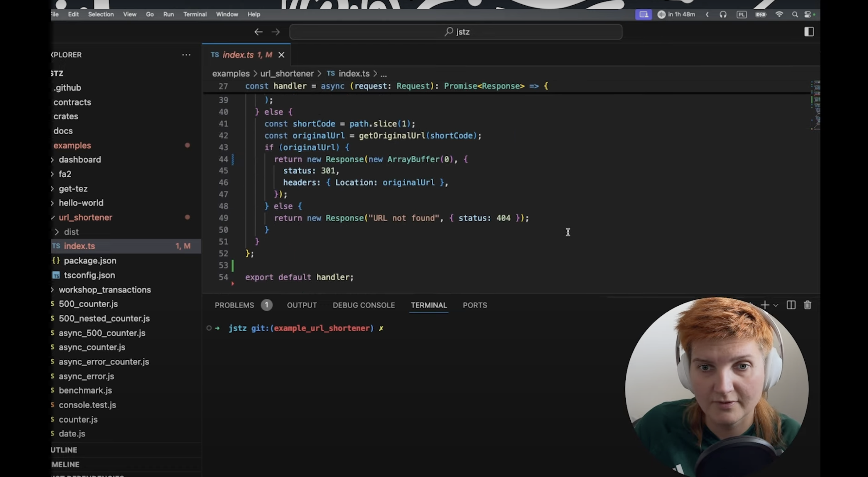Toggle the secondary sidebar layout icon
This screenshot has width=868, height=477.
(809, 32)
